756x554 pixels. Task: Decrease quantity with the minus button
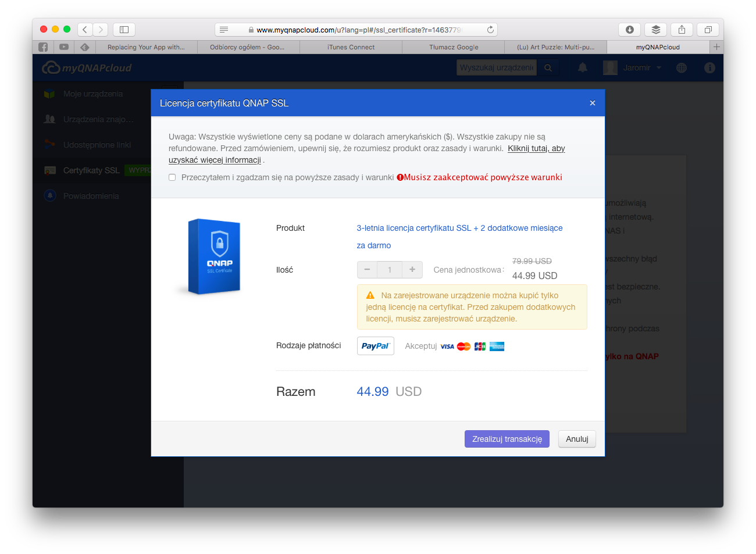coord(367,270)
